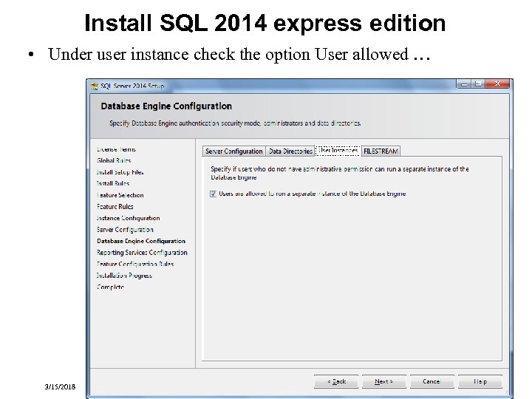
Task: Close the SQL Server Setup window
Action: pos(498,83)
